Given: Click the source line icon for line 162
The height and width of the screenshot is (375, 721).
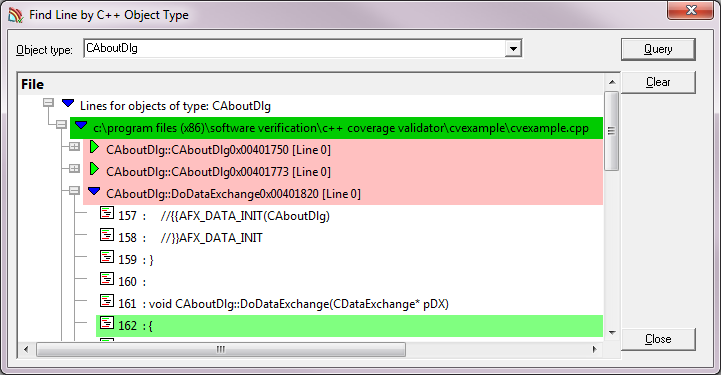Looking at the screenshot, I should pos(107,323).
